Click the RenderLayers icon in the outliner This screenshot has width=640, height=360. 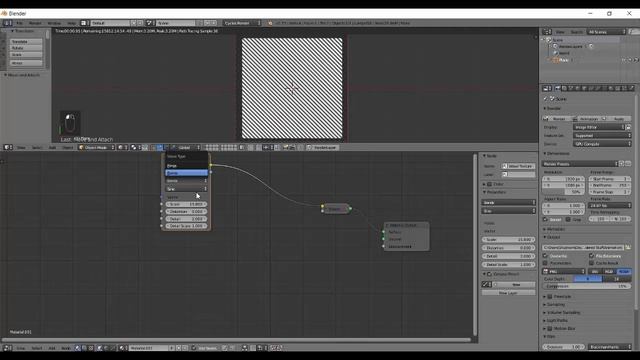click(x=556, y=47)
